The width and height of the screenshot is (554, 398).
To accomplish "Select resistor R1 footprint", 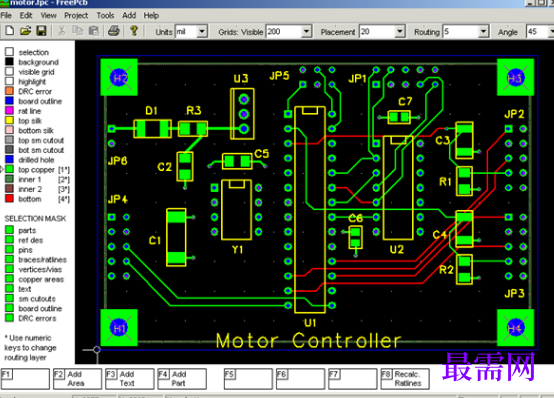I will [x=464, y=181].
